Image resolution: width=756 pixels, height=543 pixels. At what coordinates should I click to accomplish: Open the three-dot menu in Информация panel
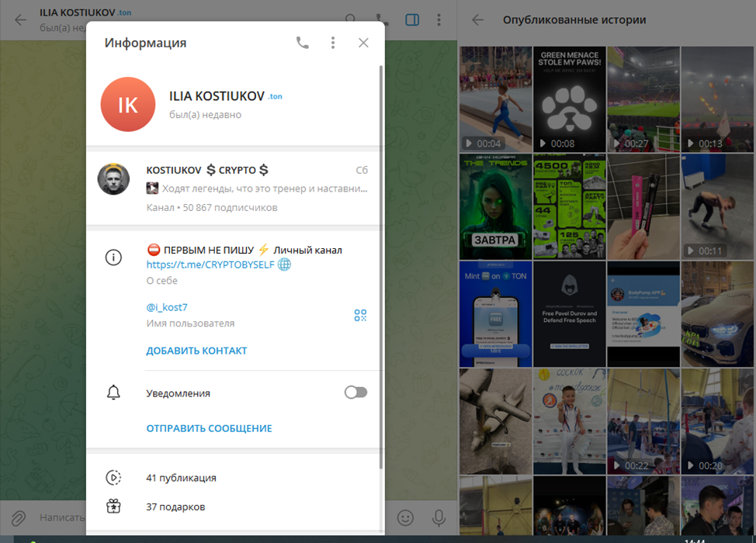pos(333,43)
